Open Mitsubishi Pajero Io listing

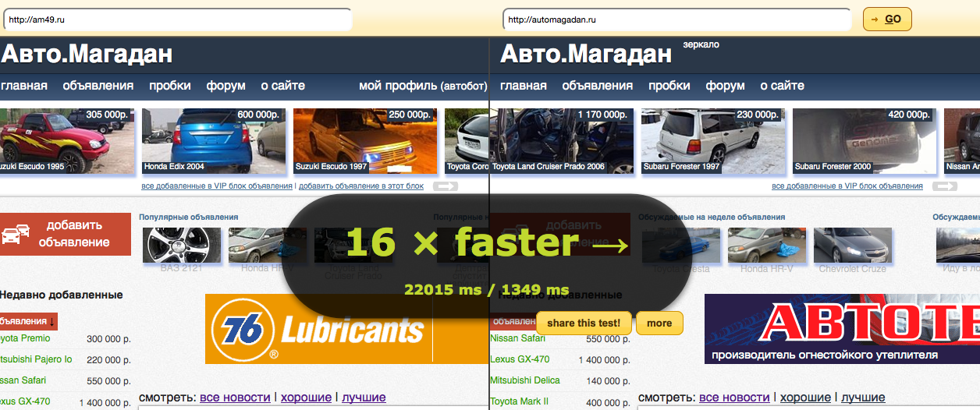pyautogui.click(x=36, y=359)
